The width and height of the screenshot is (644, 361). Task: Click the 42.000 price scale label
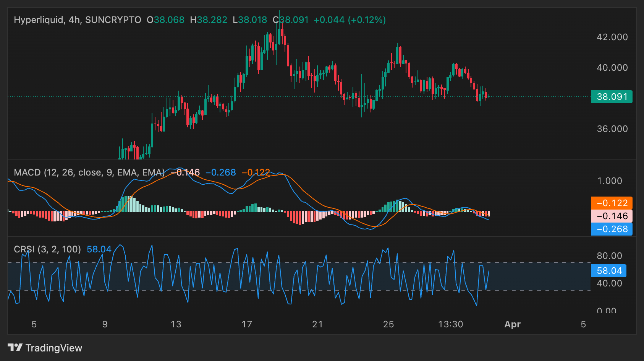[612, 37]
